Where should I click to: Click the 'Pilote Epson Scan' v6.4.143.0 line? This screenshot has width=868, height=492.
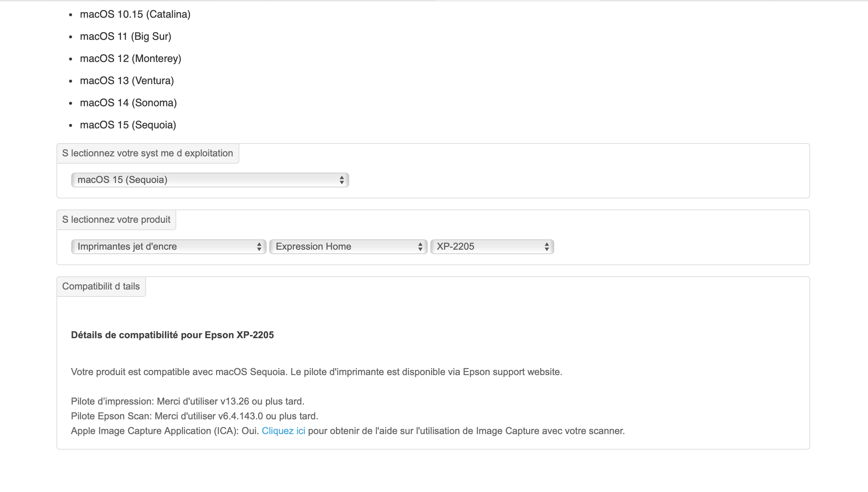click(194, 416)
